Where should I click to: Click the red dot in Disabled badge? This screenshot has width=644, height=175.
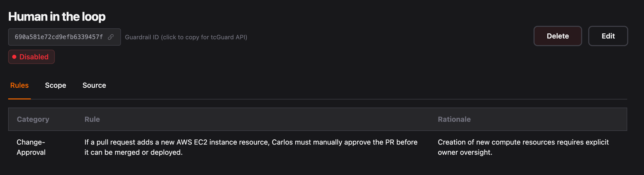14,57
